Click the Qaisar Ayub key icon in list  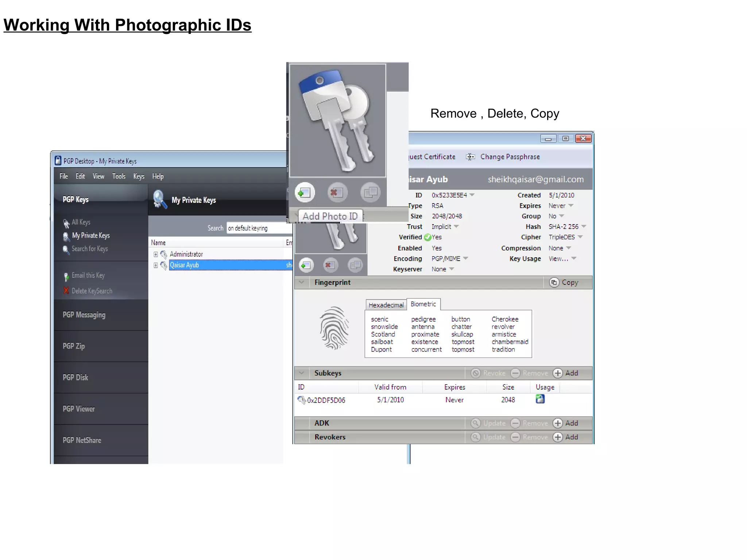point(164,265)
